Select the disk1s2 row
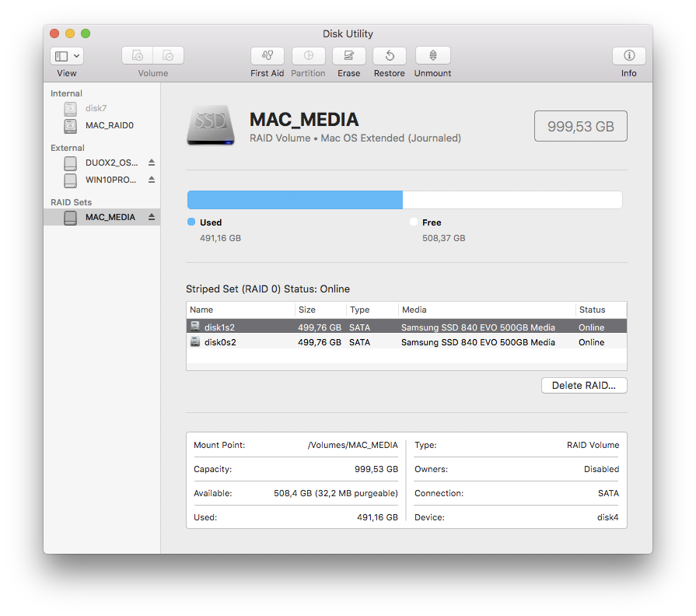The height and width of the screenshot is (616, 696). point(407,327)
